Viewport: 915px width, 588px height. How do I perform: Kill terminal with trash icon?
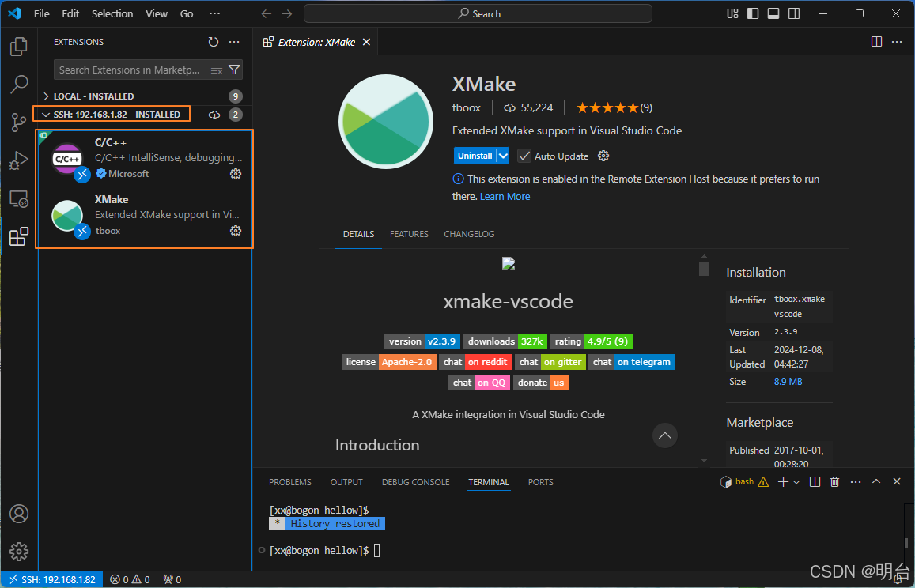(x=835, y=482)
